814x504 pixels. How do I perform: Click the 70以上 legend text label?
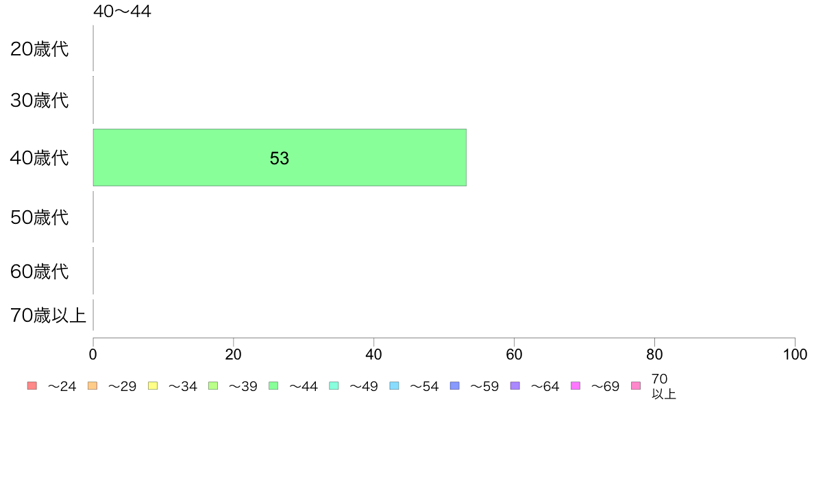(x=663, y=386)
